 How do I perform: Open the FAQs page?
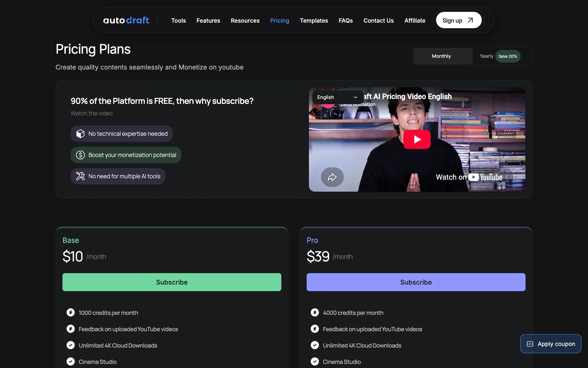[346, 20]
